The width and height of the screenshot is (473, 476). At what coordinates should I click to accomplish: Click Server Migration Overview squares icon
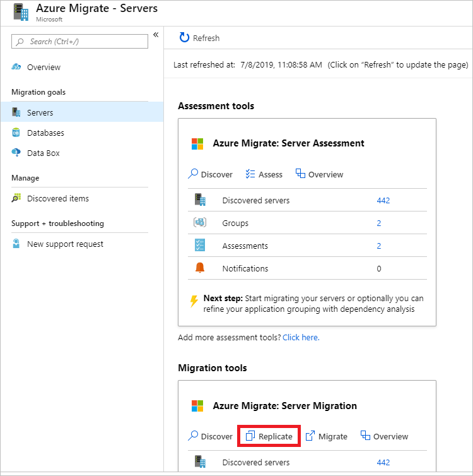tap(365, 436)
